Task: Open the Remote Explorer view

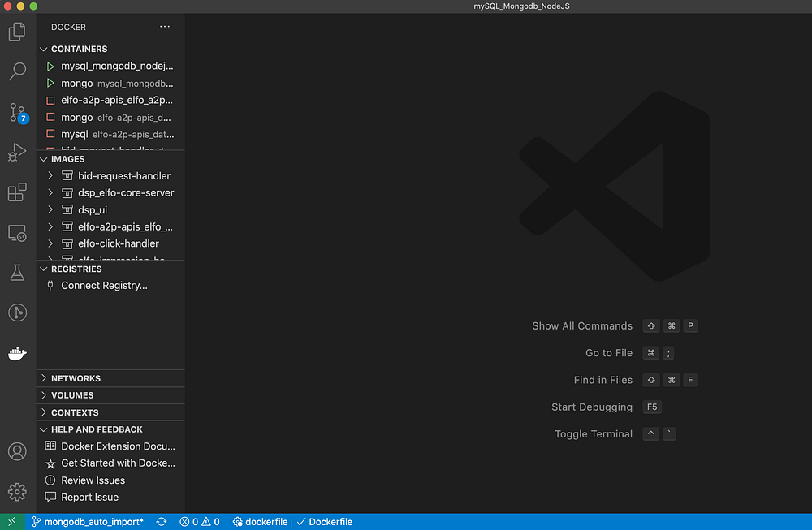Action: coord(17,233)
